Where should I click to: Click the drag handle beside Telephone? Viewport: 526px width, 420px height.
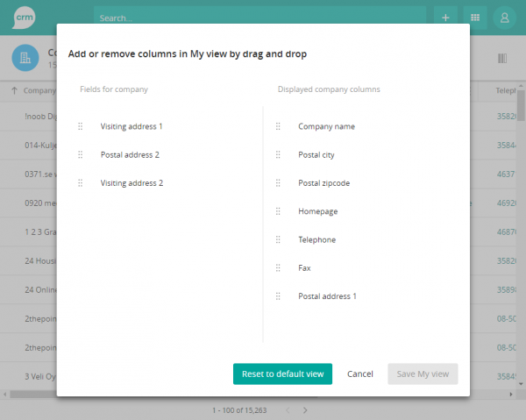pyautogui.click(x=278, y=239)
